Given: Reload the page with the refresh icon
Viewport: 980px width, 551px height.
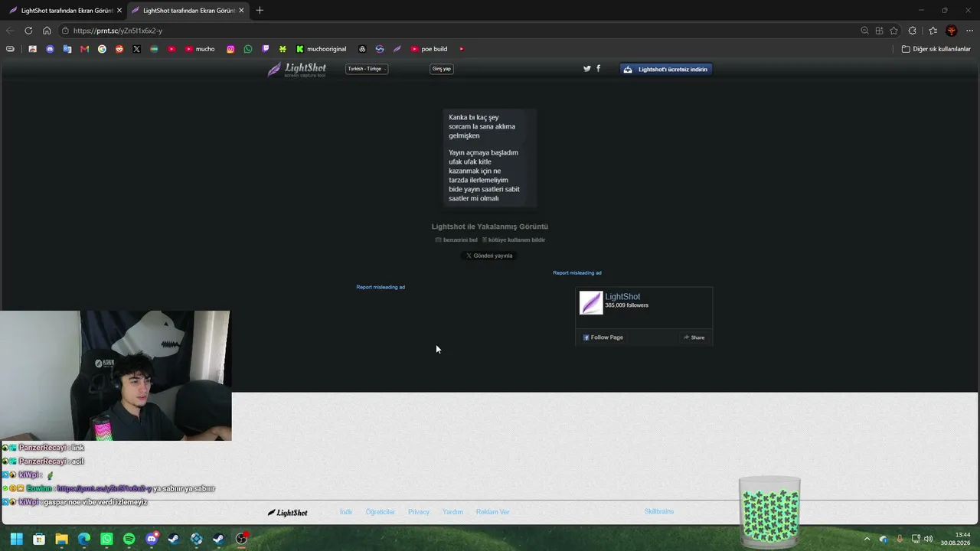Looking at the screenshot, I should 28,31.
